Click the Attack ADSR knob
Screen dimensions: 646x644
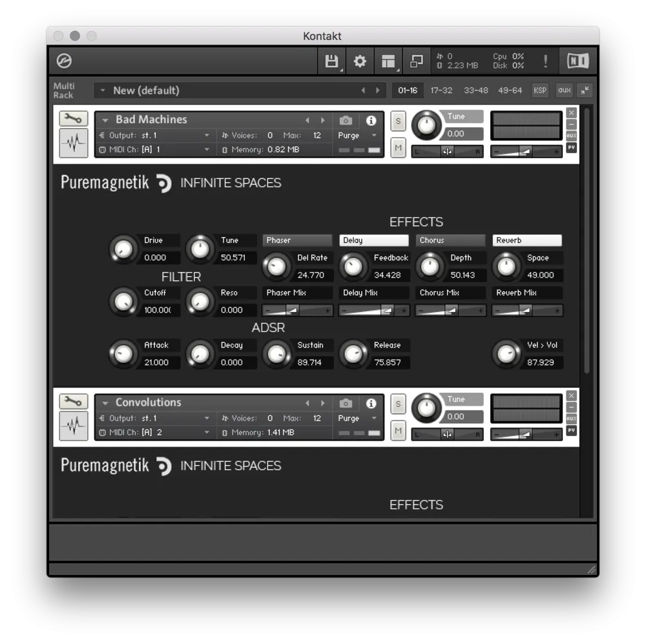pos(123,354)
